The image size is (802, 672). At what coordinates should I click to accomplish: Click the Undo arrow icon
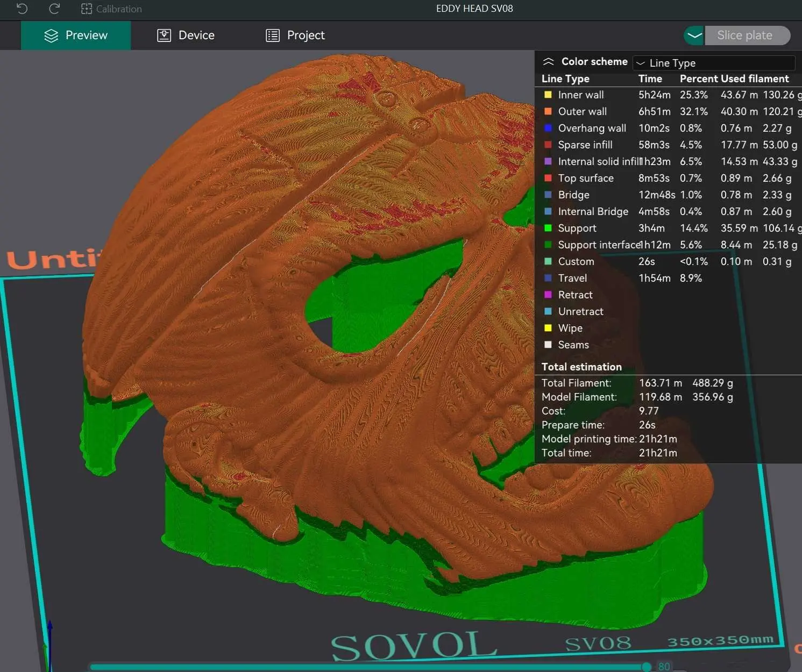pos(22,9)
